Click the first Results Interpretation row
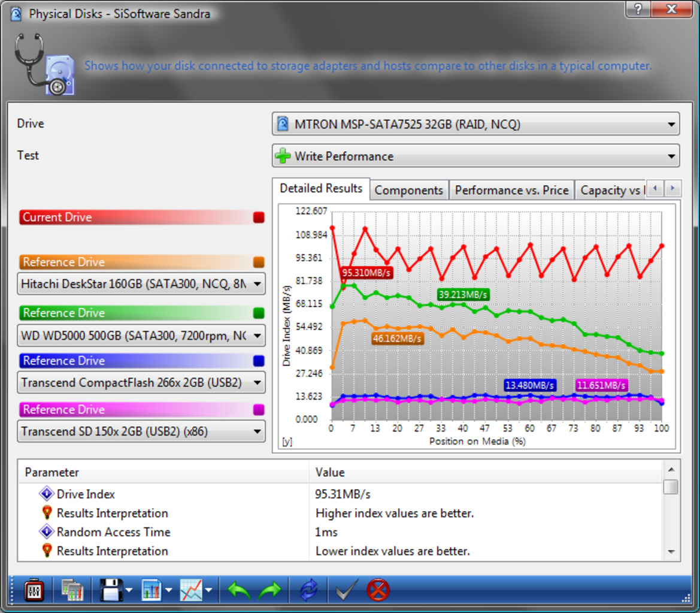 point(340,513)
